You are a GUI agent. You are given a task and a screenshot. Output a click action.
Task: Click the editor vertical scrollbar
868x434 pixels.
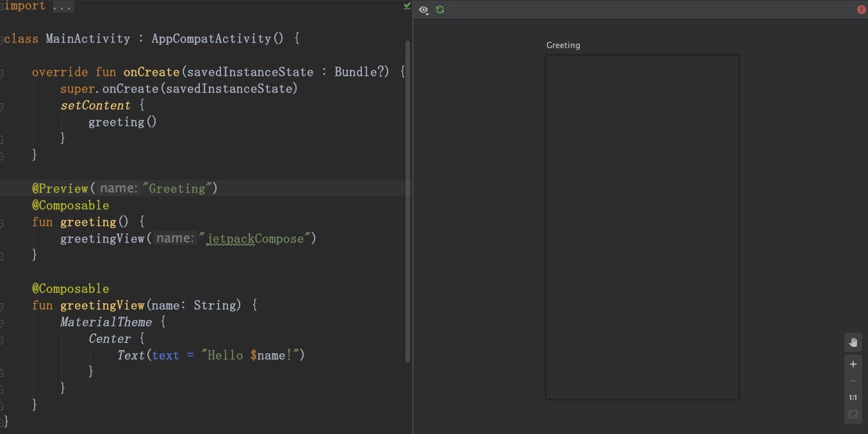(408, 201)
